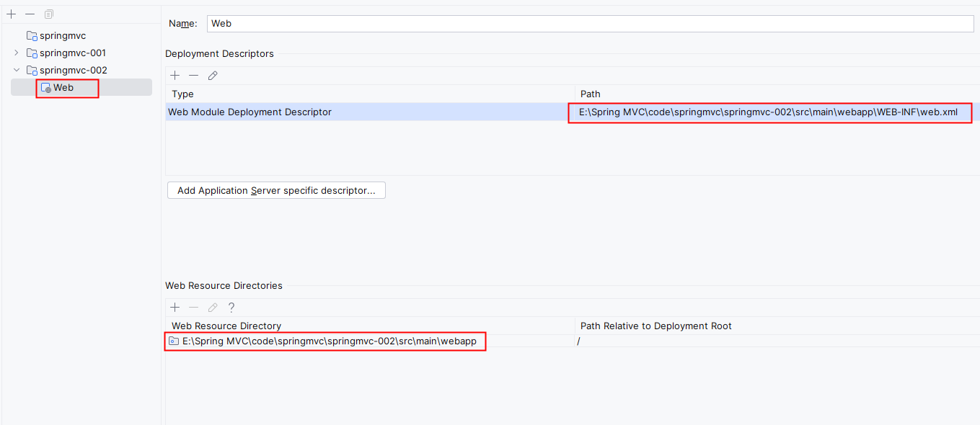Open help for Web Resource Directories
Viewport: 980px width, 425px height.
(231, 308)
